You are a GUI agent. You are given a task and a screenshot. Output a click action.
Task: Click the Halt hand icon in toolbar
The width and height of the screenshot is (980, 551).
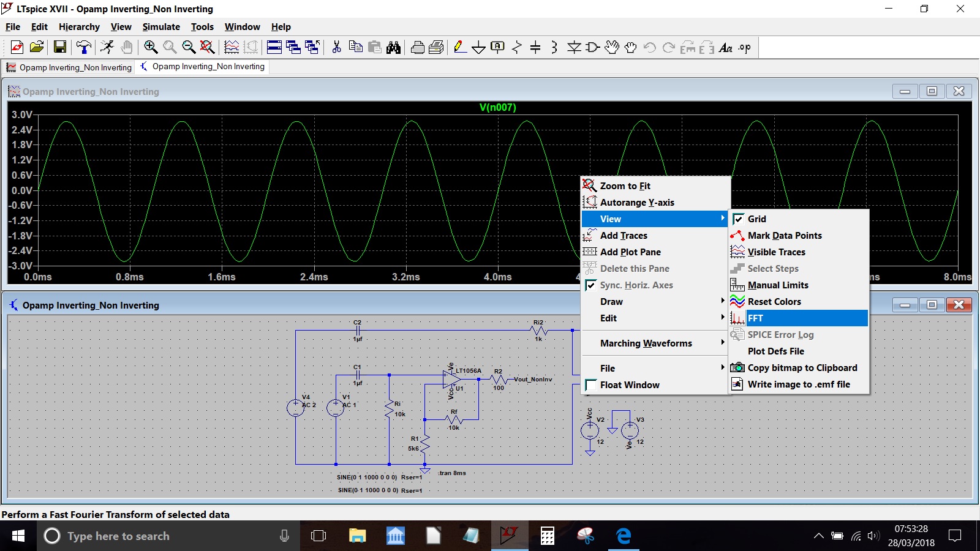tap(127, 48)
